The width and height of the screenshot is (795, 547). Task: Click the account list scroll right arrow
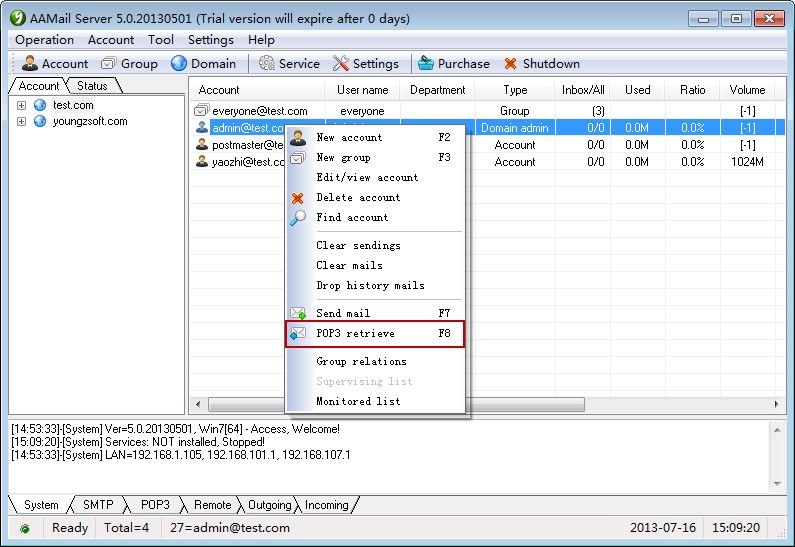776,404
